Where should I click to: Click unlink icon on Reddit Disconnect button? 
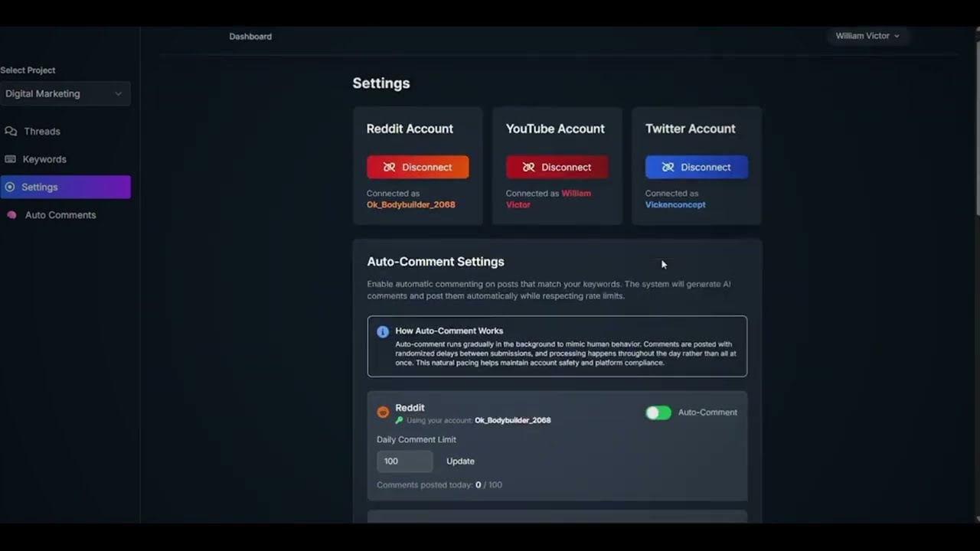389,167
